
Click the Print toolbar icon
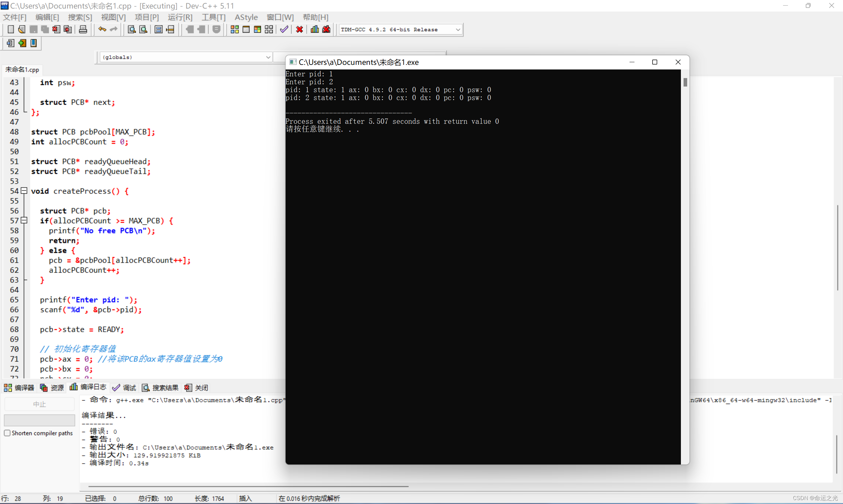(x=83, y=30)
